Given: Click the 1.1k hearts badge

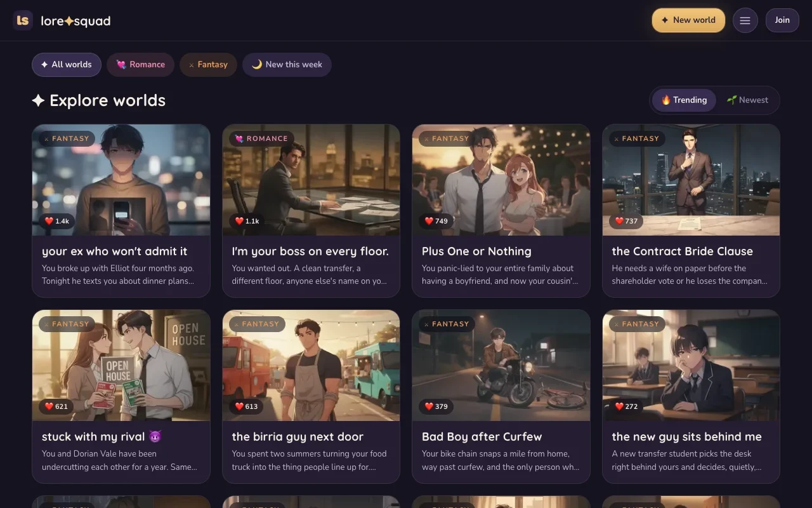Looking at the screenshot, I should [x=247, y=221].
